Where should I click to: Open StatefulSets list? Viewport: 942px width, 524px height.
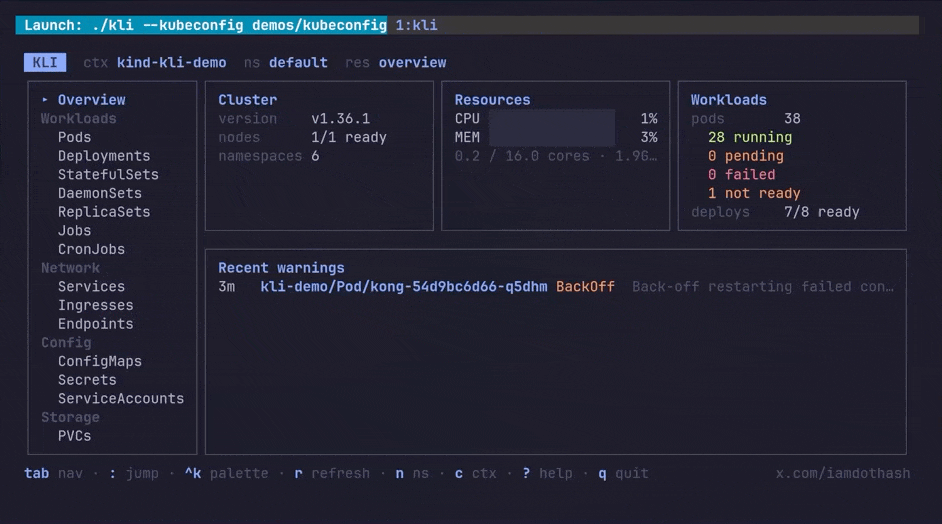(108, 174)
